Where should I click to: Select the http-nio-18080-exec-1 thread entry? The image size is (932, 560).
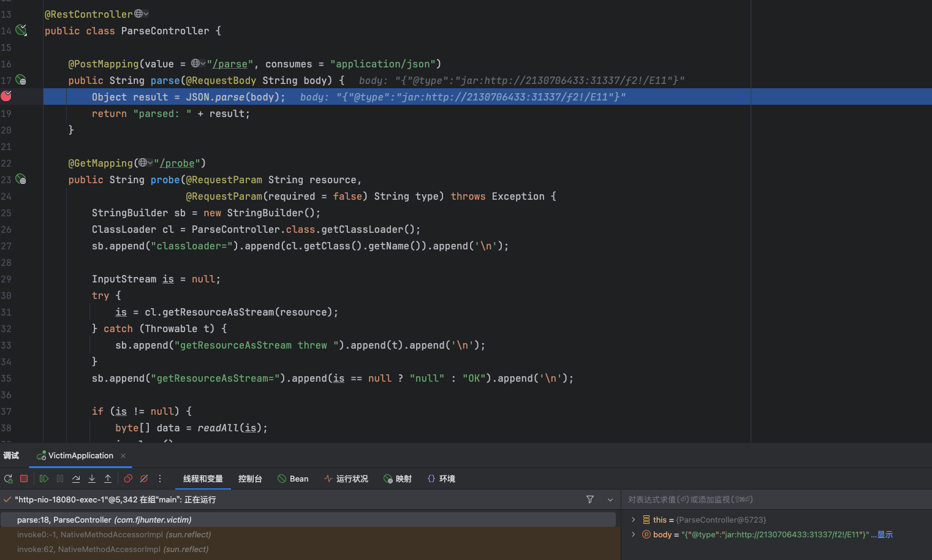point(115,499)
